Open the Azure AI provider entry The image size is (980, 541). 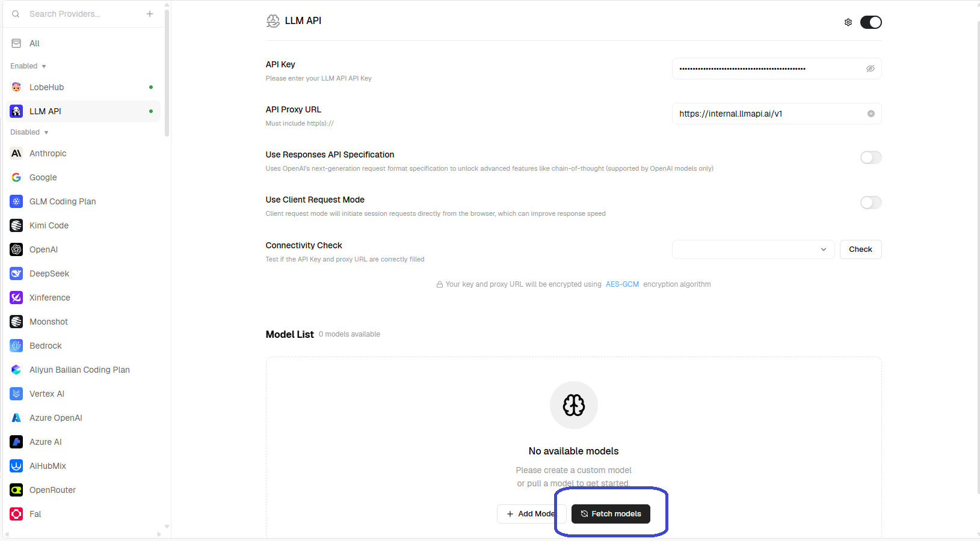click(x=83, y=442)
